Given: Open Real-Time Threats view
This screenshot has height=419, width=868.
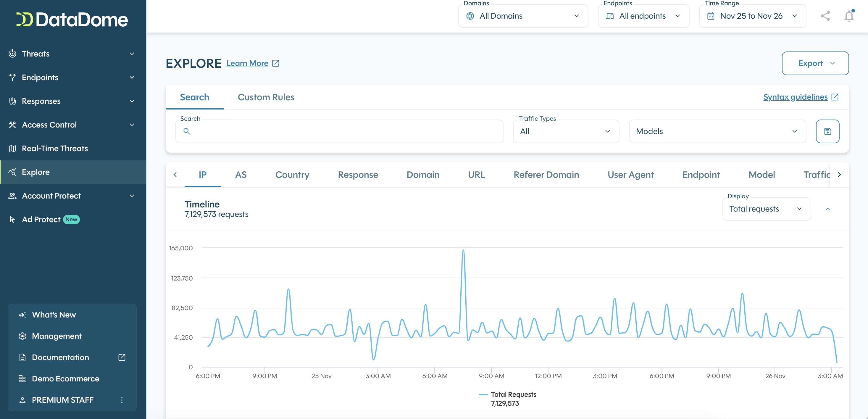Looking at the screenshot, I should click(55, 148).
